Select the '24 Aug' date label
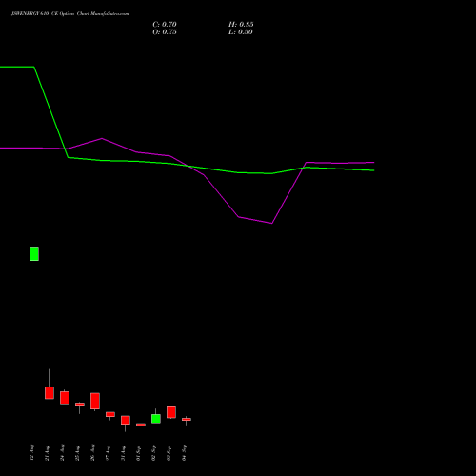 62,453
